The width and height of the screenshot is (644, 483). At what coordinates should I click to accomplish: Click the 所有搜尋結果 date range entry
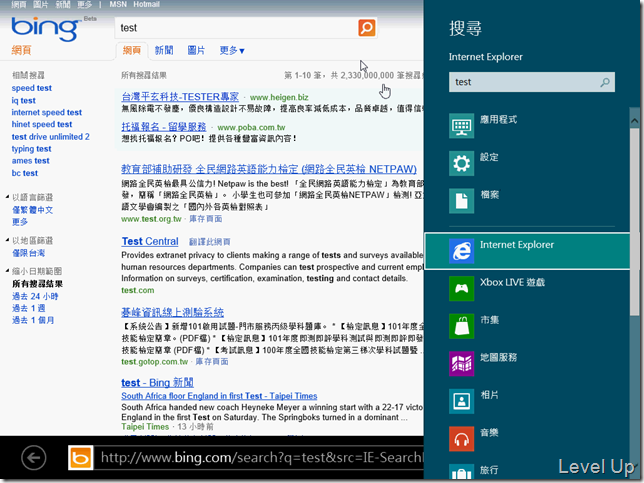click(37, 284)
